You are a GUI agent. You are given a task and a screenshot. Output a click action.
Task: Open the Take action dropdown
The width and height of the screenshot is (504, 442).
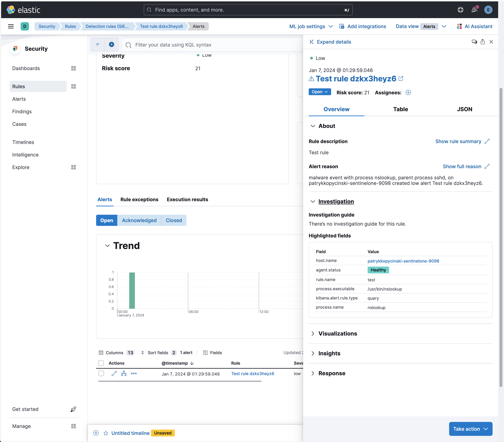click(470, 429)
